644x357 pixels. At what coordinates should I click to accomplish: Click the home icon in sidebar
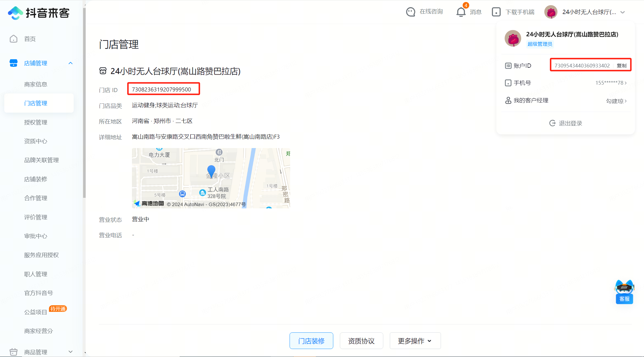point(13,39)
